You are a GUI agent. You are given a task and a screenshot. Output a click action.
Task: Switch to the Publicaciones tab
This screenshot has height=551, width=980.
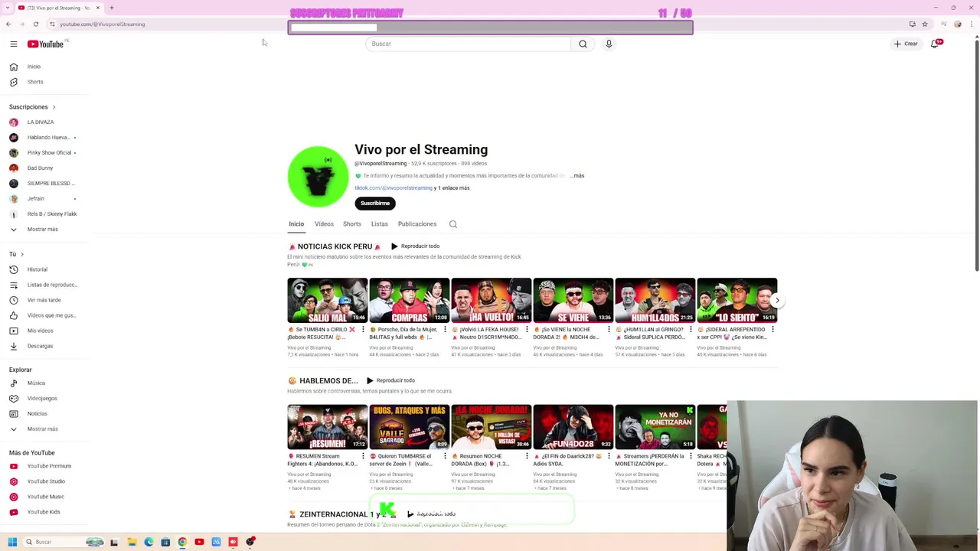click(417, 224)
